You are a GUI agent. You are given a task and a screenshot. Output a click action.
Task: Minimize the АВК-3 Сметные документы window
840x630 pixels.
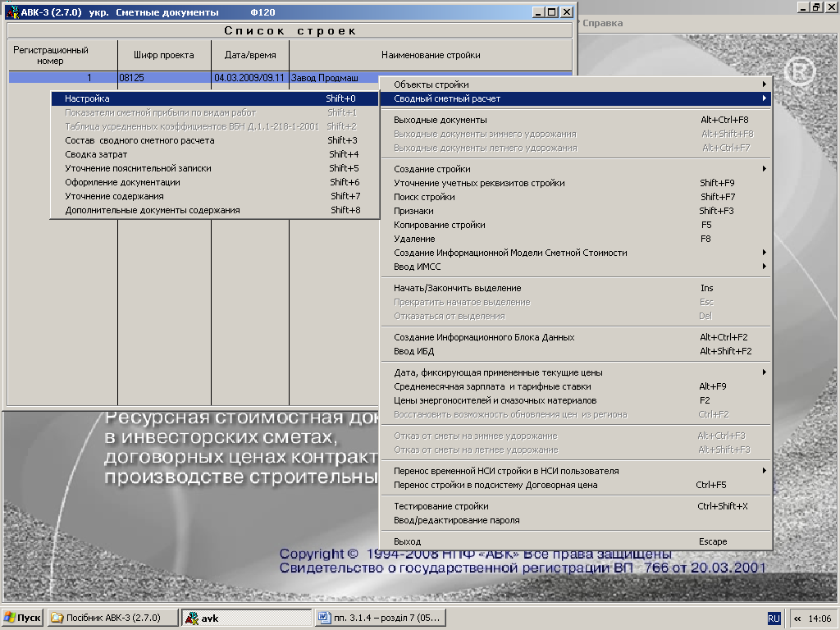pyautogui.click(x=540, y=11)
